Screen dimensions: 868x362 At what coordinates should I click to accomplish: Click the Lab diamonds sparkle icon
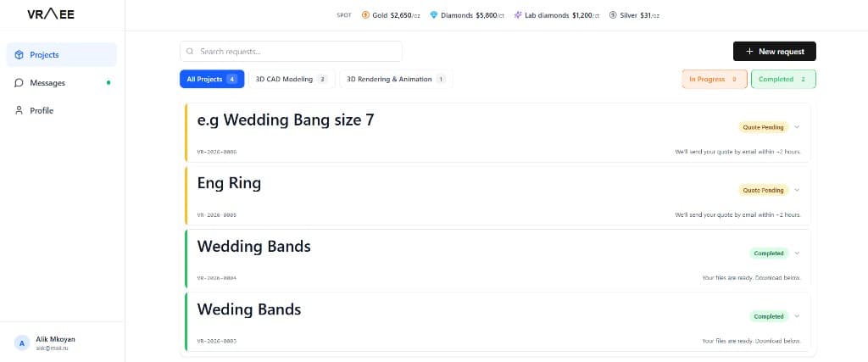[518, 15]
